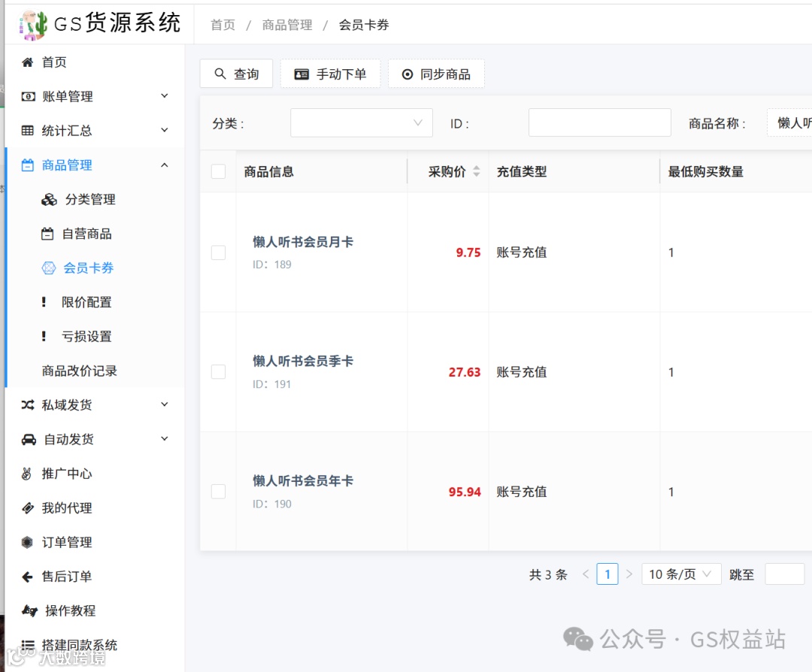Click 操作教程 in the sidebar
The image size is (812, 672).
coord(71,611)
